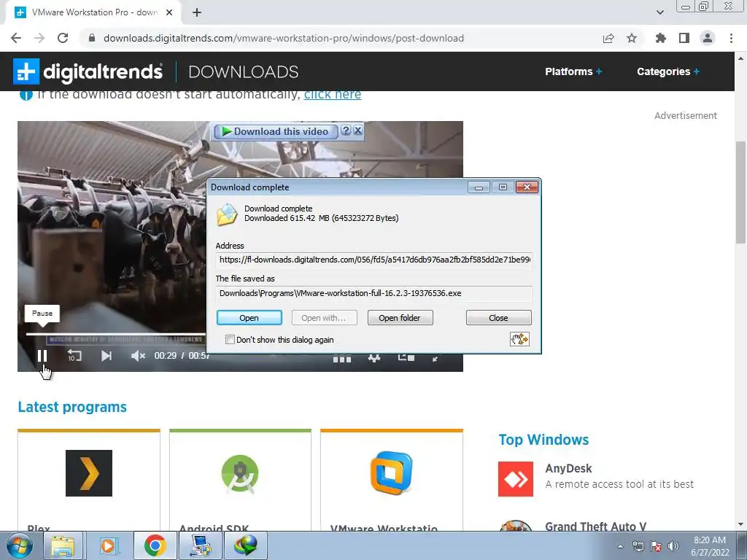The height and width of the screenshot is (560, 747).
Task: Click the Chrome taskbar icon
Action: (155, 545)
